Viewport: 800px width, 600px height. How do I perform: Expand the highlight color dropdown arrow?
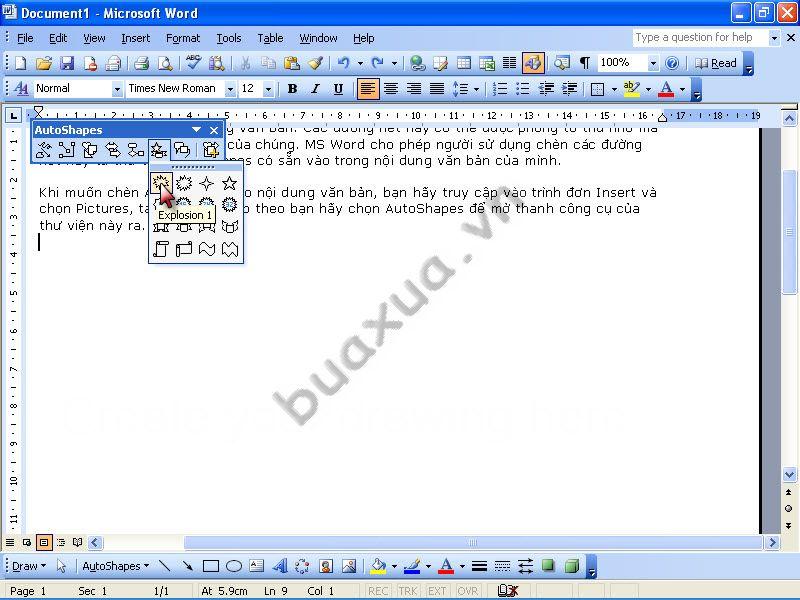click(x=648, y=89)
